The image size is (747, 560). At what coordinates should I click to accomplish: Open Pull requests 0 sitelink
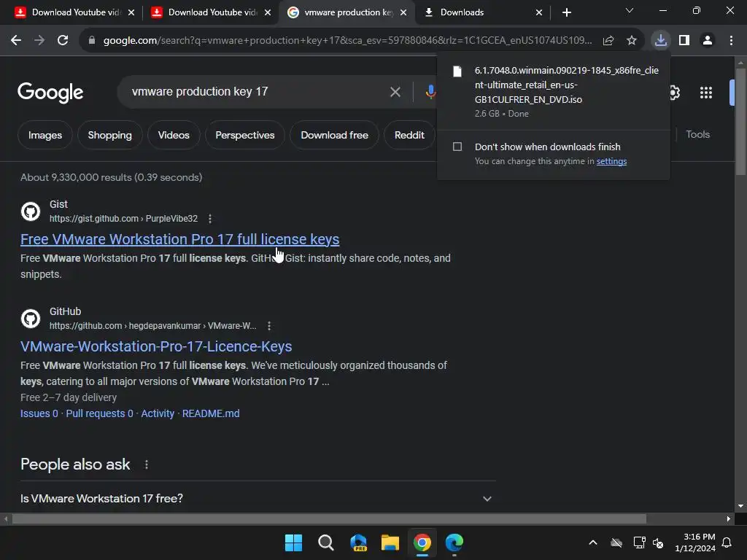pyautogui.click(x=99, y=413)
